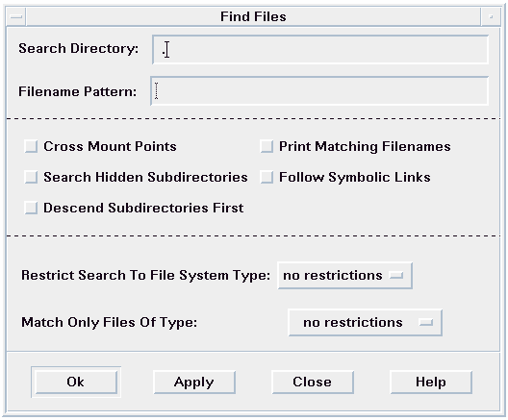Click the Apply button

194,383
